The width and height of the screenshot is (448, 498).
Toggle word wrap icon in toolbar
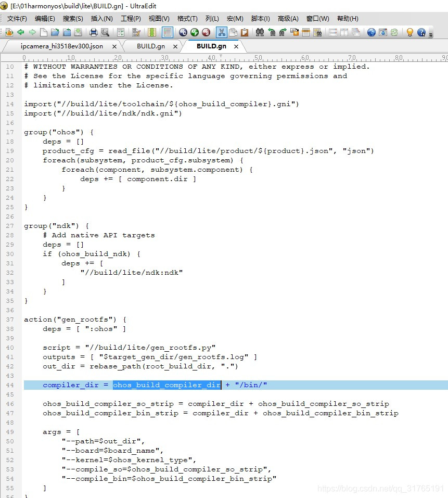(x=121, y=32)
